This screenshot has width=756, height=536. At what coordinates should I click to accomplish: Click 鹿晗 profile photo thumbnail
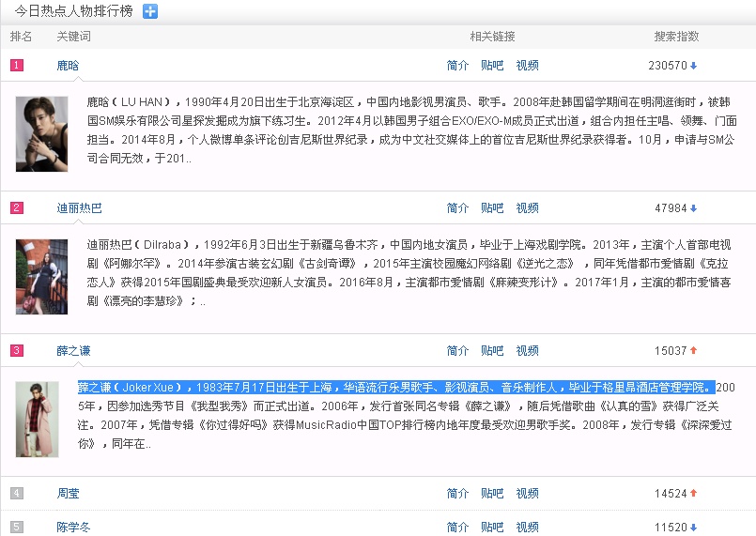pos(42,134)
